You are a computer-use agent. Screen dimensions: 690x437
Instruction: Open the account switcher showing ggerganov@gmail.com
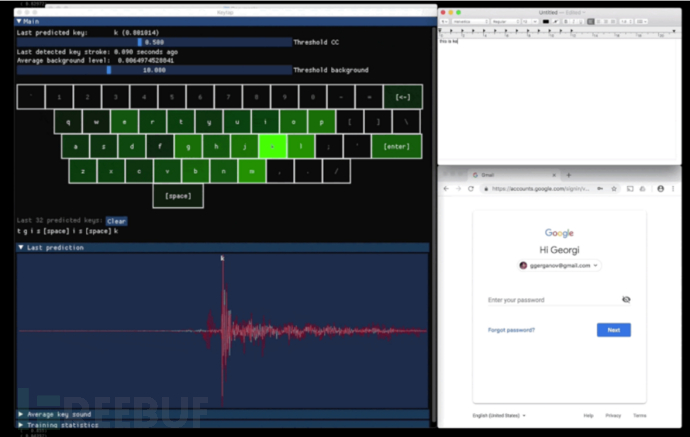tap(559, 265)
